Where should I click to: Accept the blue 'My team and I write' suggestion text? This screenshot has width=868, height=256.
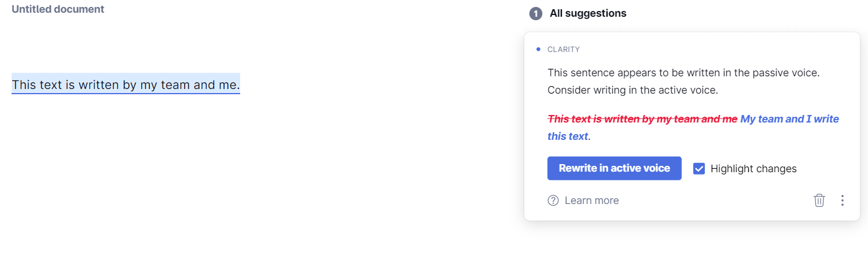789,119
